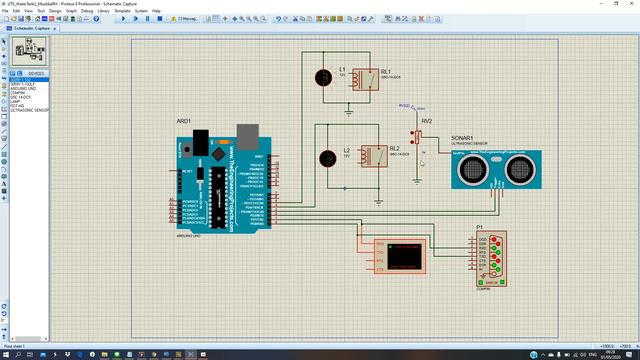Select the Selection Mode arrow tool
This screenshot has width=640, height=360.
tap(4, 42)
